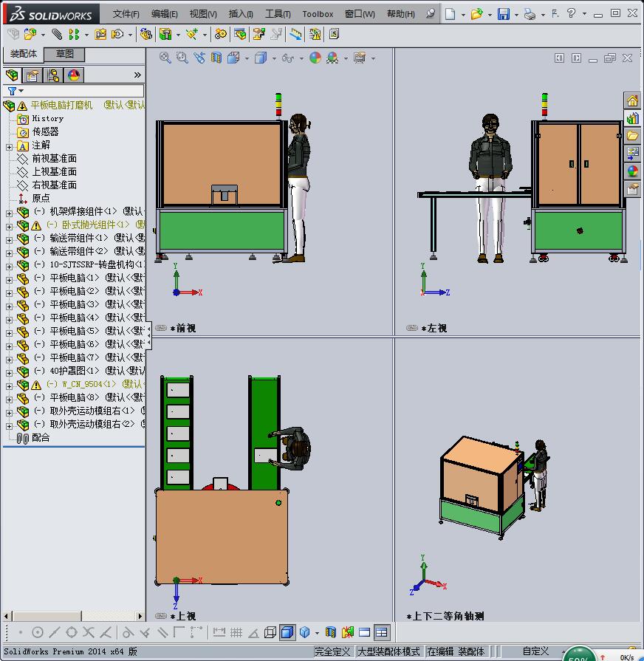This screenshot has width=644, height=661.
Task: Toggle view link icon beside 前视 label
Action: pyautogui.click(x=161, y=328)
